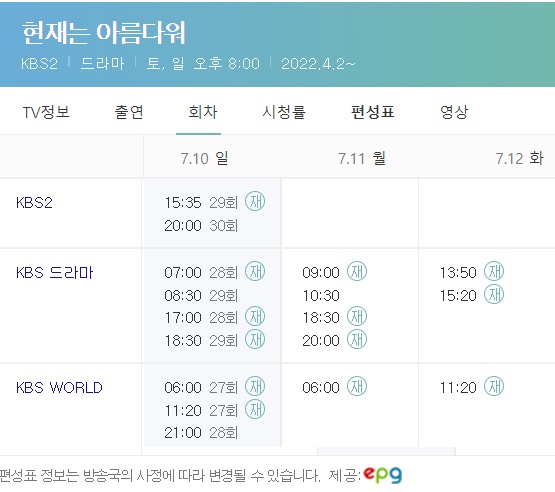Select the 7.10 일 date header
The width and height of the screenshot is (555, 492).
(x=205, y=158)
